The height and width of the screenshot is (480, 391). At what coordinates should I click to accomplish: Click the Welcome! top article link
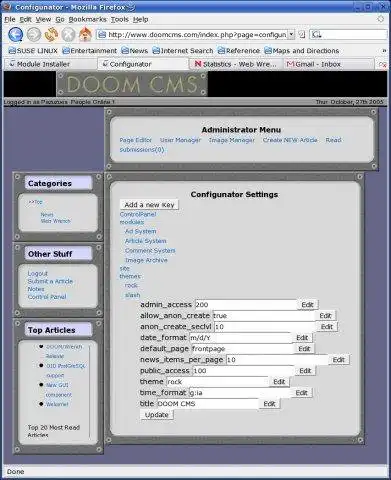click(57, 404)
